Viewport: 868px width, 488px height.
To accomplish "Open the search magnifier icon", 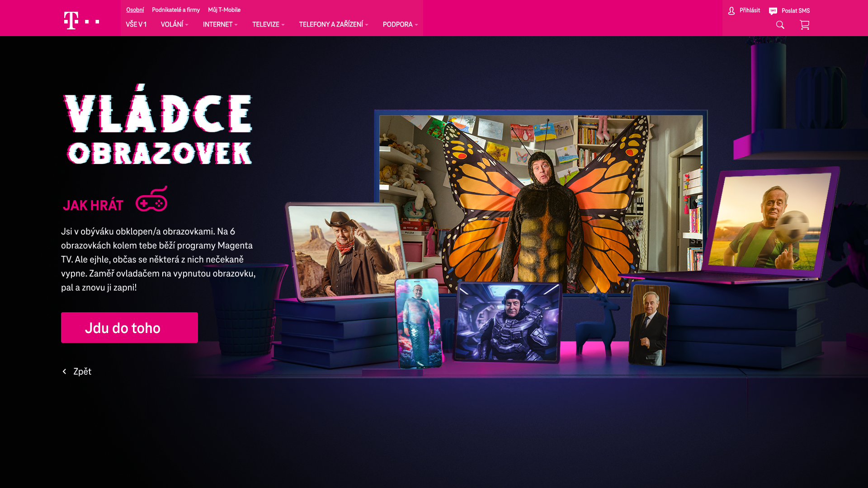I will [x=780, y=25].
